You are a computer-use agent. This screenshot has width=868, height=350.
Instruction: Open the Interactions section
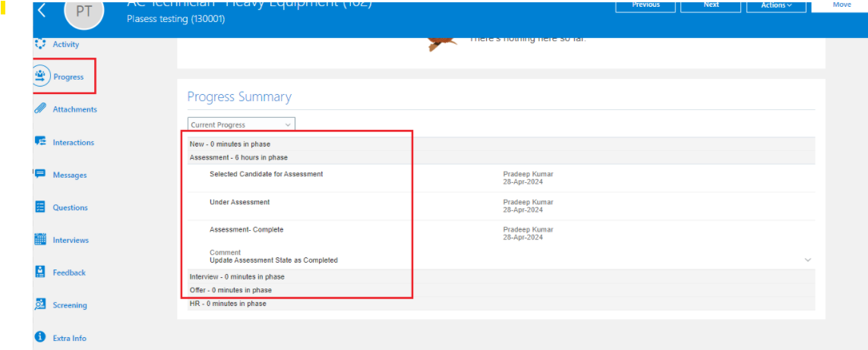click(74, 142)
